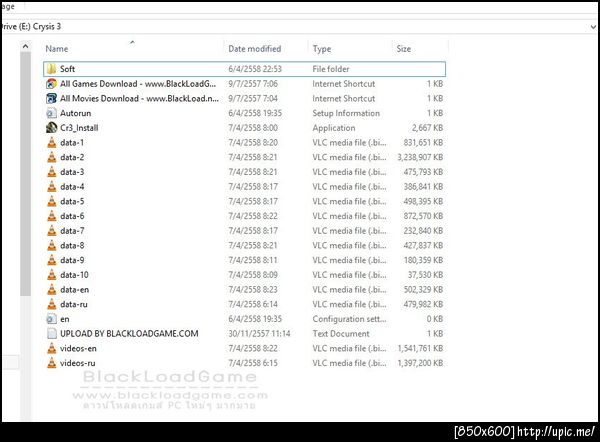Screen dimensions: 600x442
Task: Select the data-5 VLC cone icon
Action: coord(51,201)
